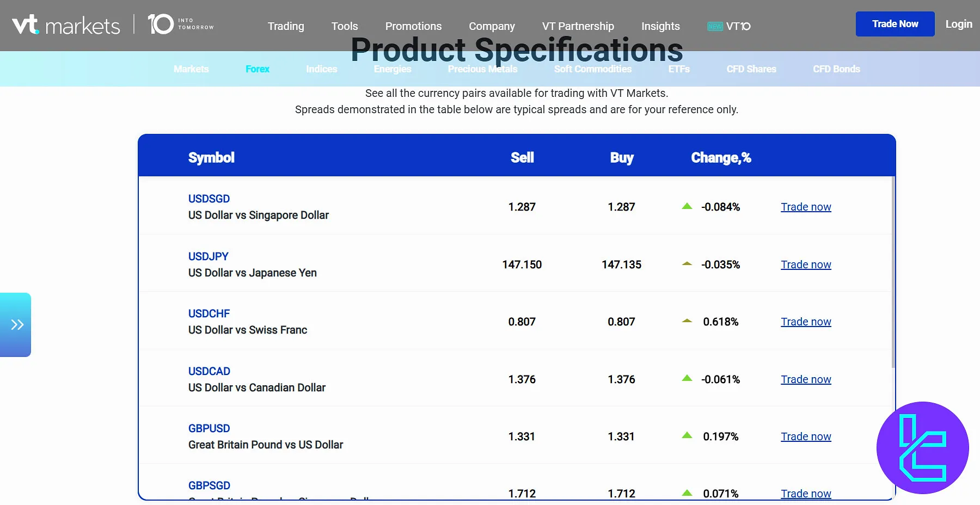Open the Trading menu

(x=286, y=26)
